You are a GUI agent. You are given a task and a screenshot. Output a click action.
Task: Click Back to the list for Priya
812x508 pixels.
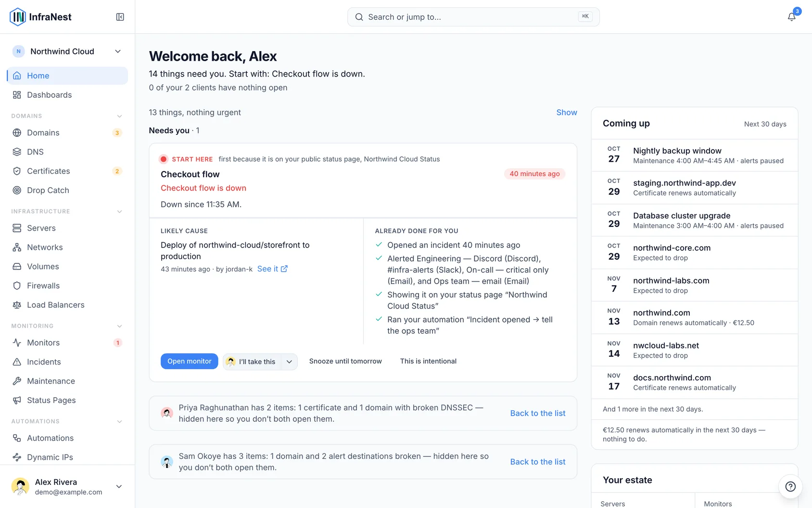pyautogui.click(x=538, y=413)
